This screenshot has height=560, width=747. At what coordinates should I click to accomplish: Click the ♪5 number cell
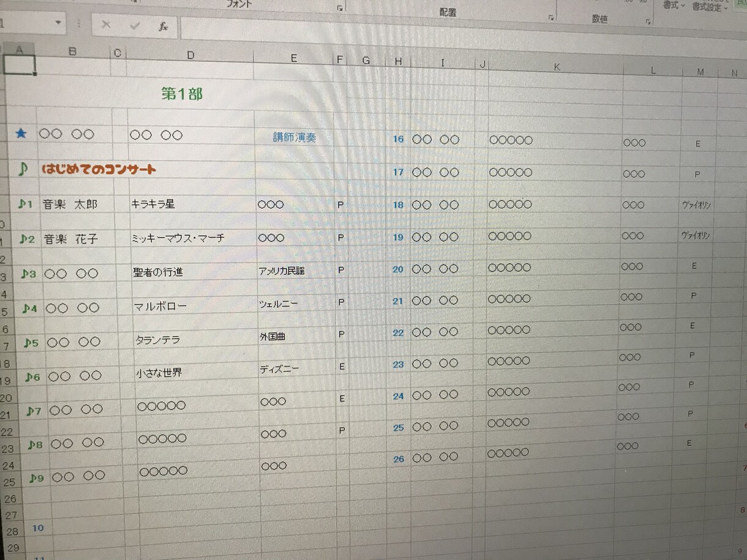(31, 343)
